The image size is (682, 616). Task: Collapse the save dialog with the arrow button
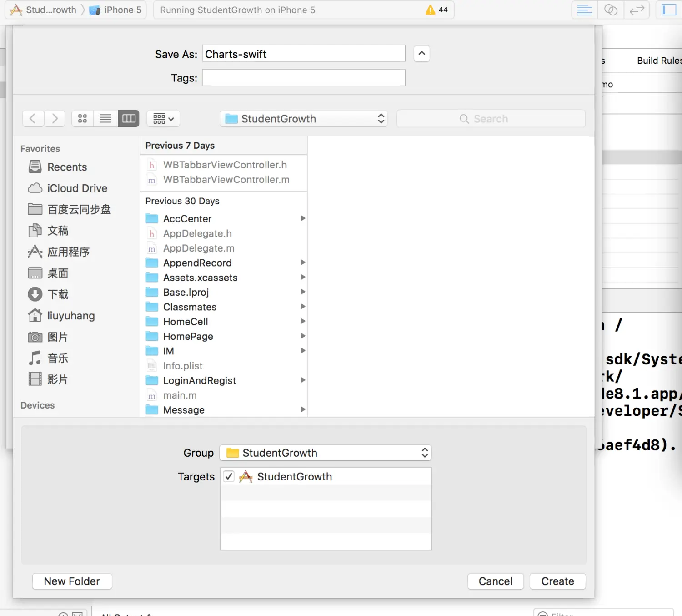422,54
